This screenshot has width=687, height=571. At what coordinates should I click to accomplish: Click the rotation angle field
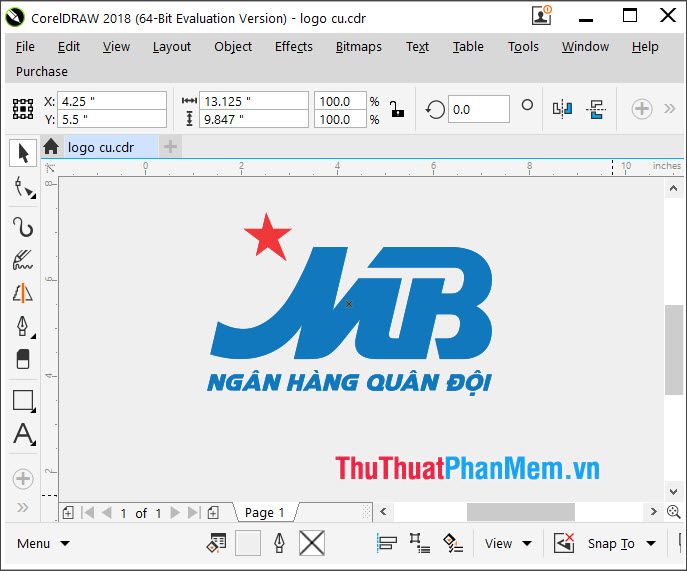[x=479, y=109]
